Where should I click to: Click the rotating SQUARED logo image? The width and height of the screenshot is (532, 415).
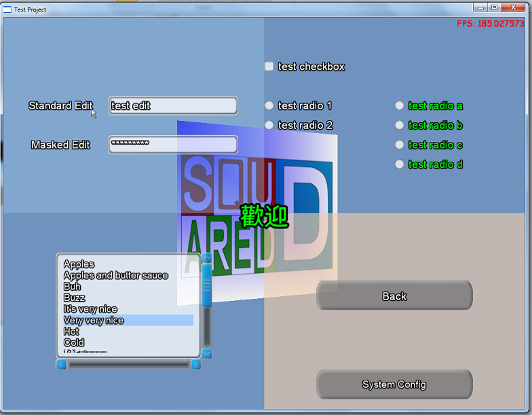257,214
